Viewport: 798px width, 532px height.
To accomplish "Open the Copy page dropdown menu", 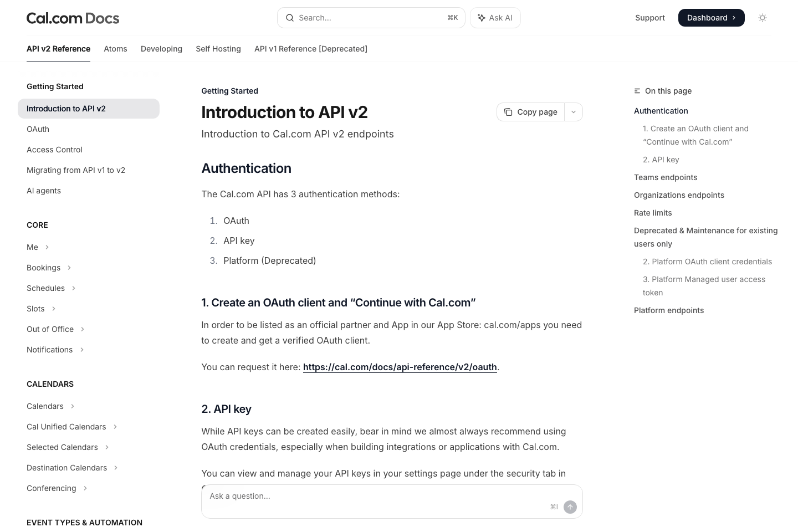I will click(x=574, y=112).
